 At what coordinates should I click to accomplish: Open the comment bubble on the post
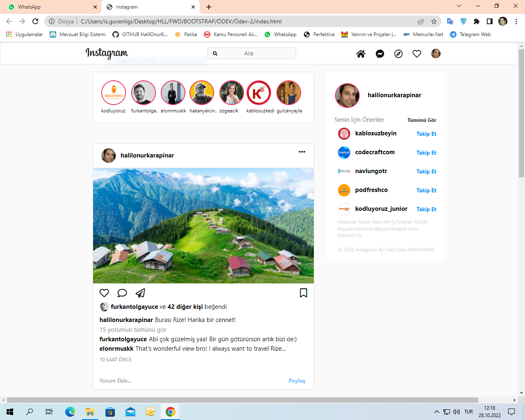click(x=122, y=293)
